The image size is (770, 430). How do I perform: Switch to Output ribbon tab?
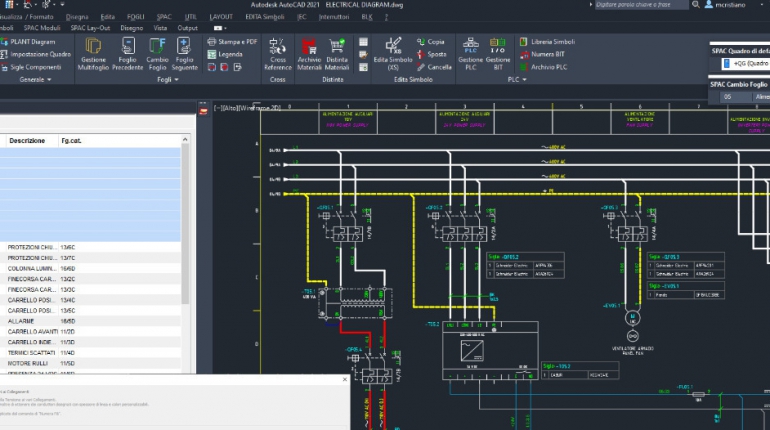coord(188,28)
